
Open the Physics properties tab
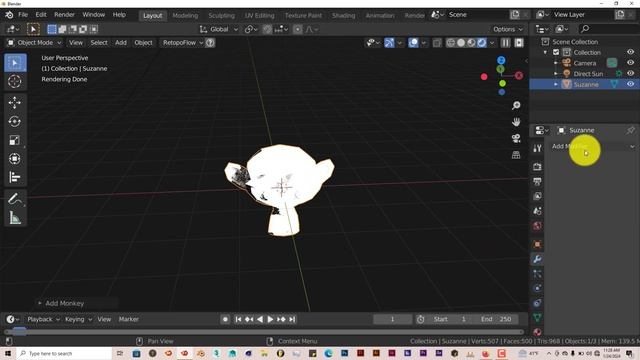coord(538,288)
